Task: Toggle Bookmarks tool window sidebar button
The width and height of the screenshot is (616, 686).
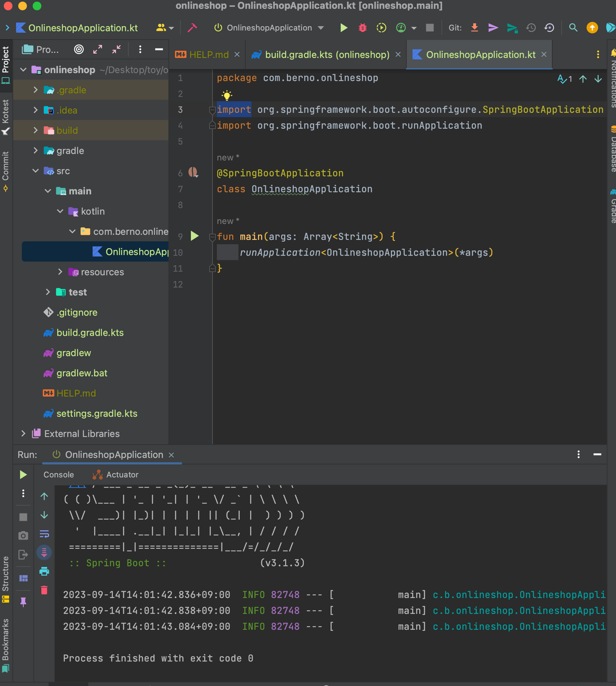Action: [x=6, y=645]
